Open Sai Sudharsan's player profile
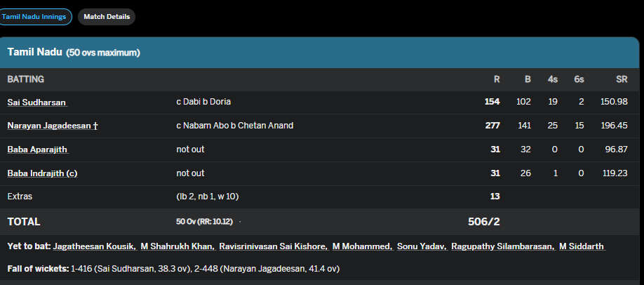Screen dimensions: 644x285 point(36,102)
